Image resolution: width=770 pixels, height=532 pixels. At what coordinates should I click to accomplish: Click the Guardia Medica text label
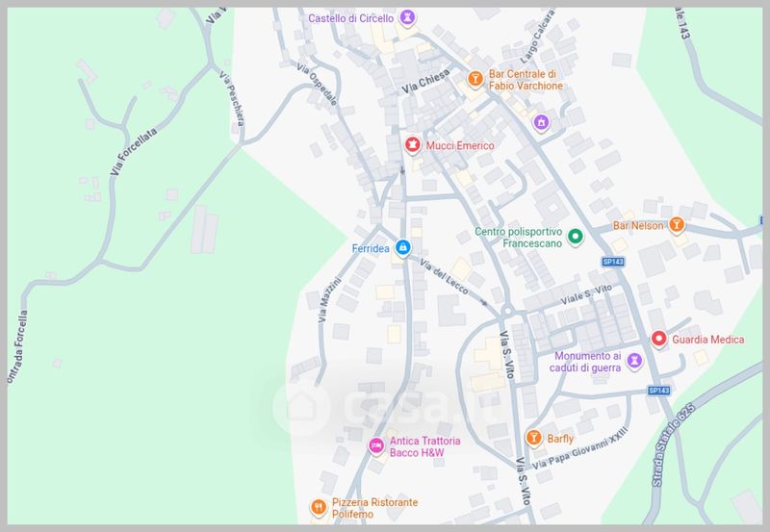707,340
